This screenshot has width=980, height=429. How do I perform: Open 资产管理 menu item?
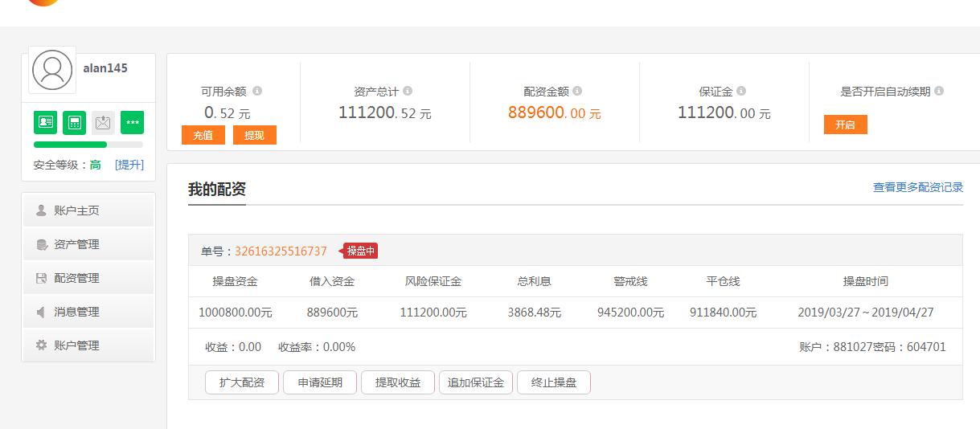(88, 244)
